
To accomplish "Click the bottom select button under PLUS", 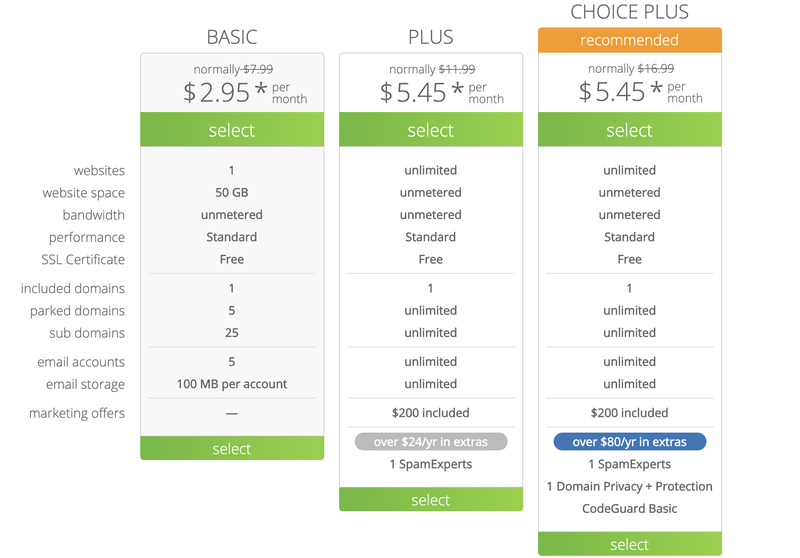I will pyautogui.click(x=431, y=499).
